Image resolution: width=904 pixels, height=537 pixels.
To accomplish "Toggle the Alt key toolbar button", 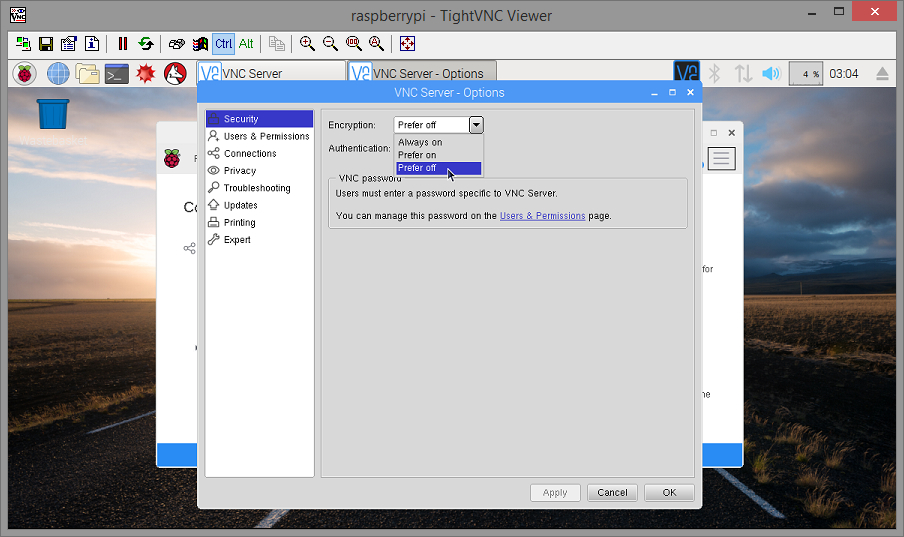I will pyautogui.click(x=246, y=44).
